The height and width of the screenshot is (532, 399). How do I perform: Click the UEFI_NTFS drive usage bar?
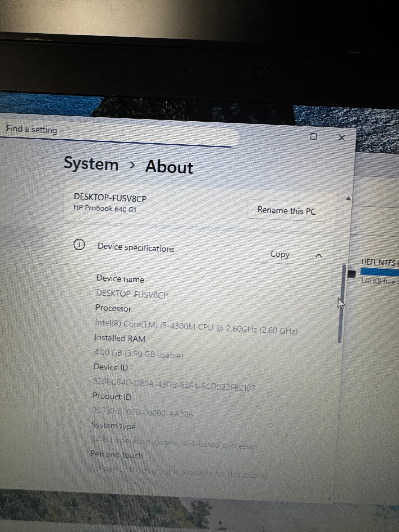[x=379, y=272]
